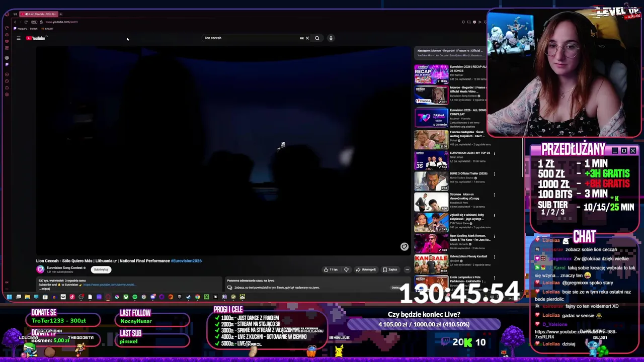Open Chrome from the taskbar
Screen dimensions: 644x362
[x=198, y=297]
